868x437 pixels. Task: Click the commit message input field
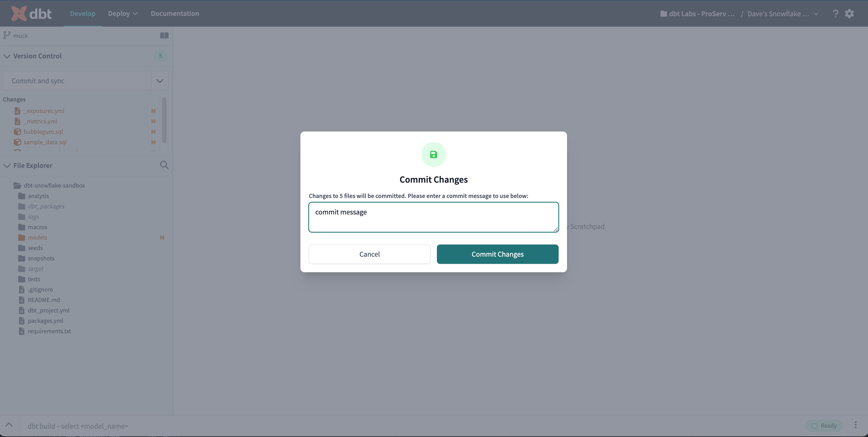pos(434,217)
